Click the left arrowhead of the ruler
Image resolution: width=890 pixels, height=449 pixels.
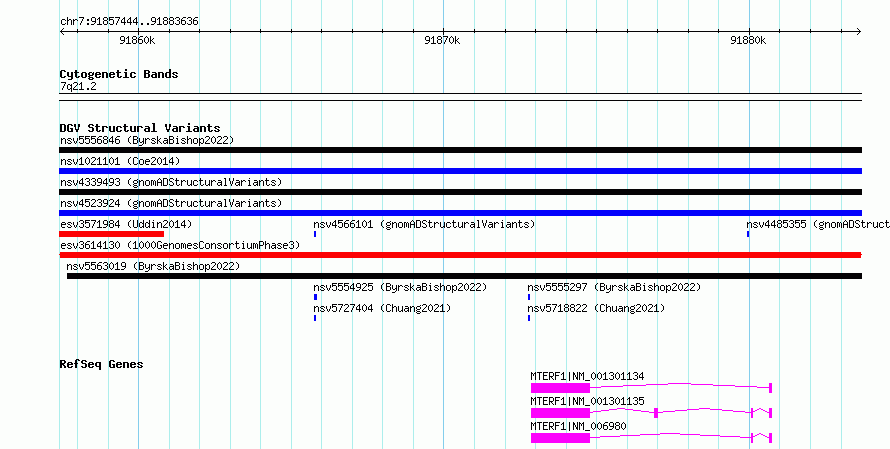(62, 31)
